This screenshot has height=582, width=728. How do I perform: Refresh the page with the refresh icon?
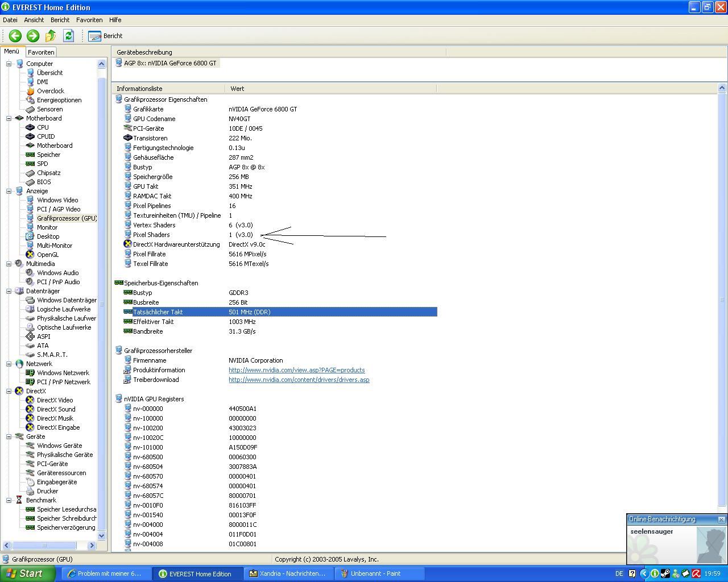68,36
